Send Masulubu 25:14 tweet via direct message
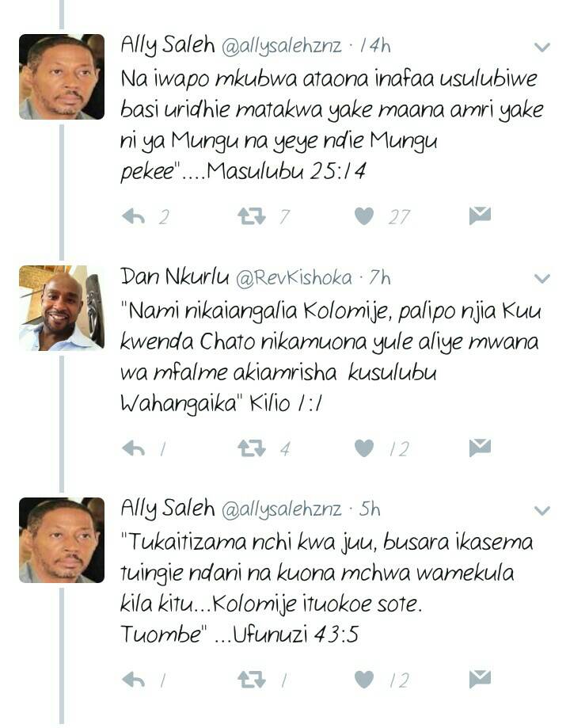 [480, 216]
